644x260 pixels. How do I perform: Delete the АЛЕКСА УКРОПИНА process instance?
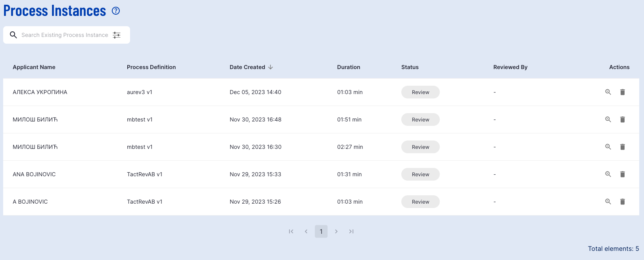tap(623, 92)
